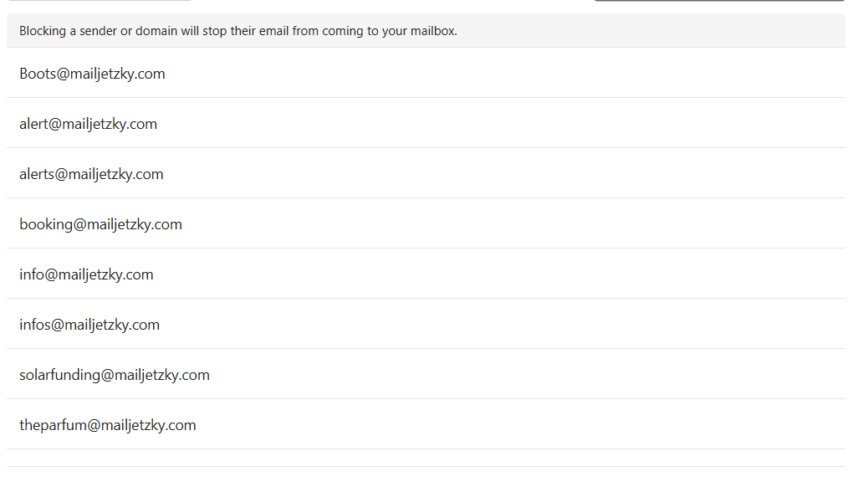Highlight the alert sender row
The image size is (868, 487).
426,123
